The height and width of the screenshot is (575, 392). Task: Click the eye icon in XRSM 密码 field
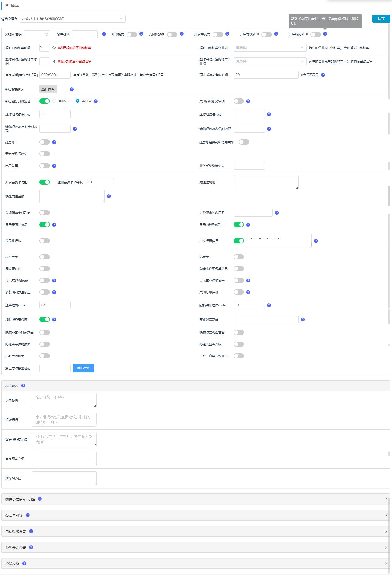click(47, 34)
